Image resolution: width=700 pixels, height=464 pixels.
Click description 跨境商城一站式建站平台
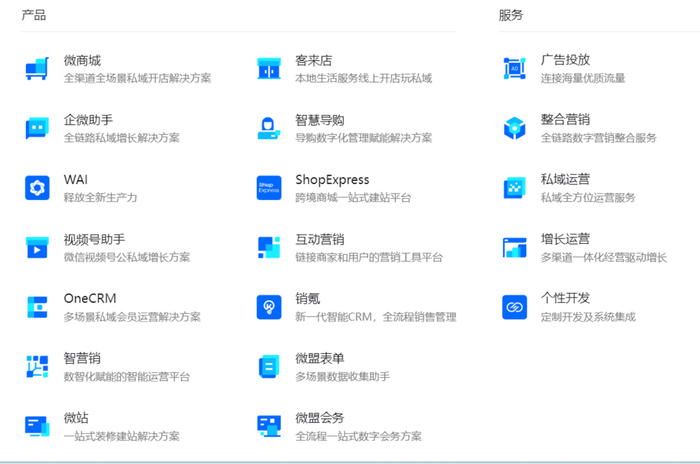tap(353, 197)
